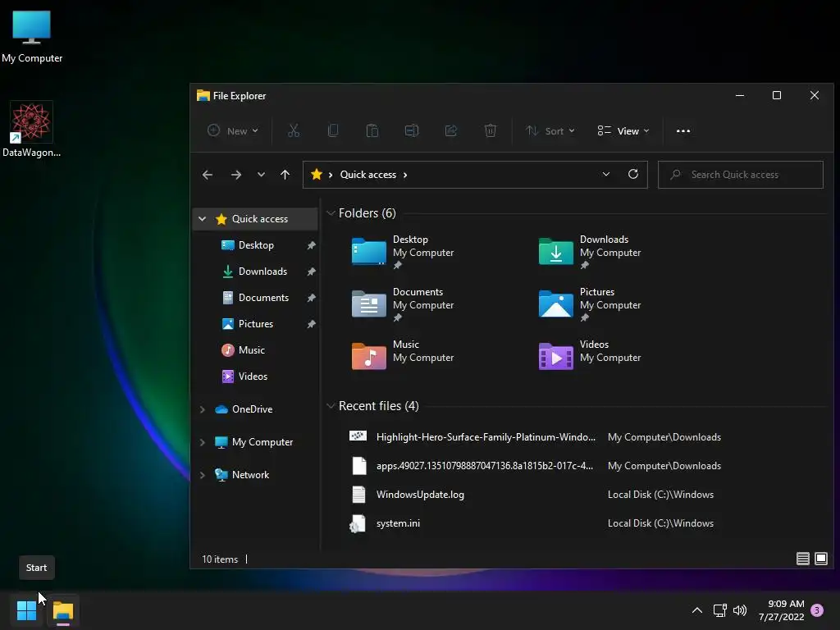
Task: Click pin icon next to Downloads in sidebar
Action: pos(311,272)
